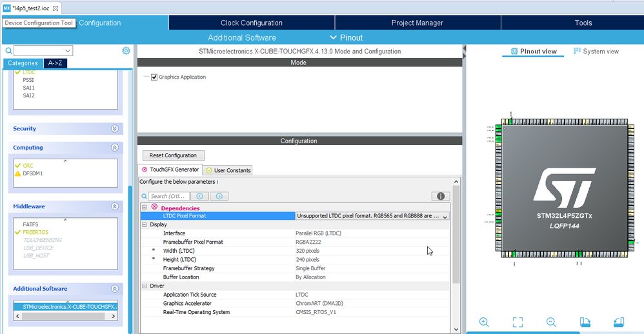Click the Real-Time Operating System CMSIS_RTOS_V1 value
Image resolution: width=644 pixels, height=334 pixels.
click(x=316, y=312)
